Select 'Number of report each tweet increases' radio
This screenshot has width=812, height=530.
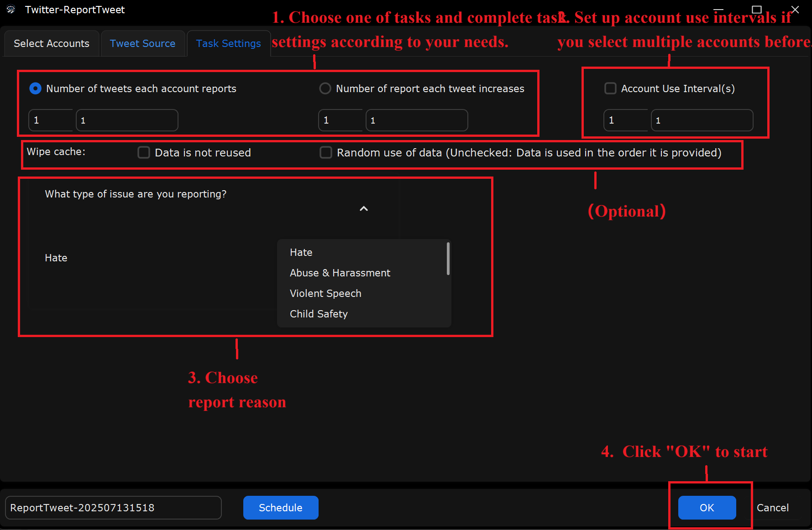tap(325, 88)
